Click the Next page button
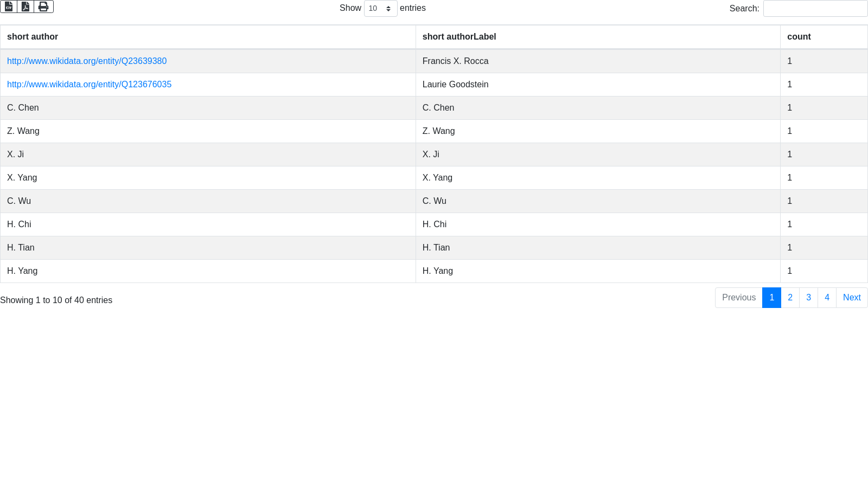This screenshot has width=868, height=488. pyautogui.click(x=851, y=298)
